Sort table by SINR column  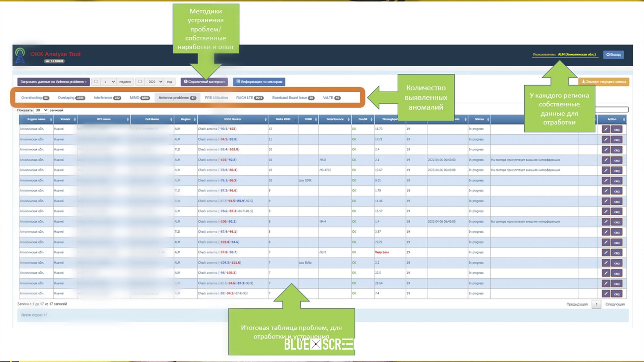pos(308,119)
